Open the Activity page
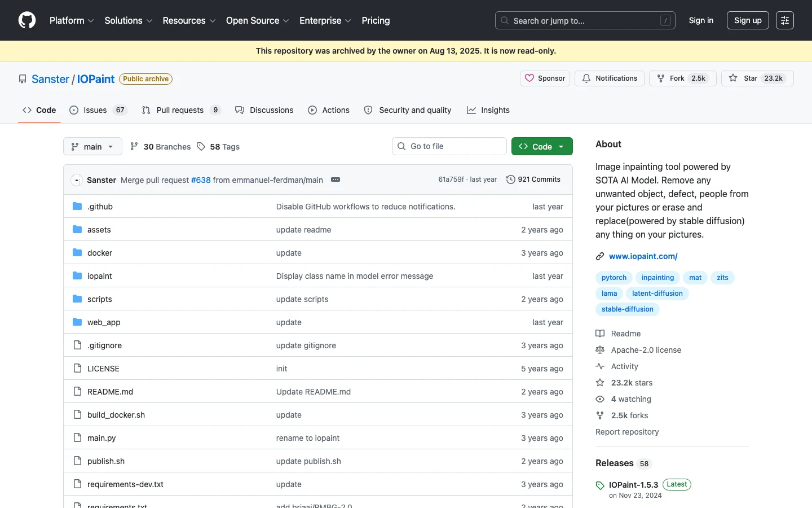 pyautogui.click(x=617, y=366)
